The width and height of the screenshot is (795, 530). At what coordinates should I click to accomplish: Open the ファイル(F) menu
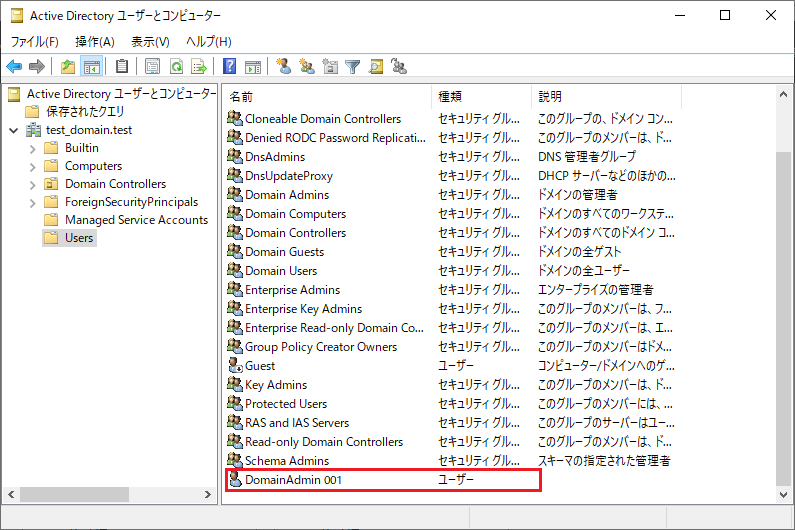pyautogui.click(x=34, y=42)
